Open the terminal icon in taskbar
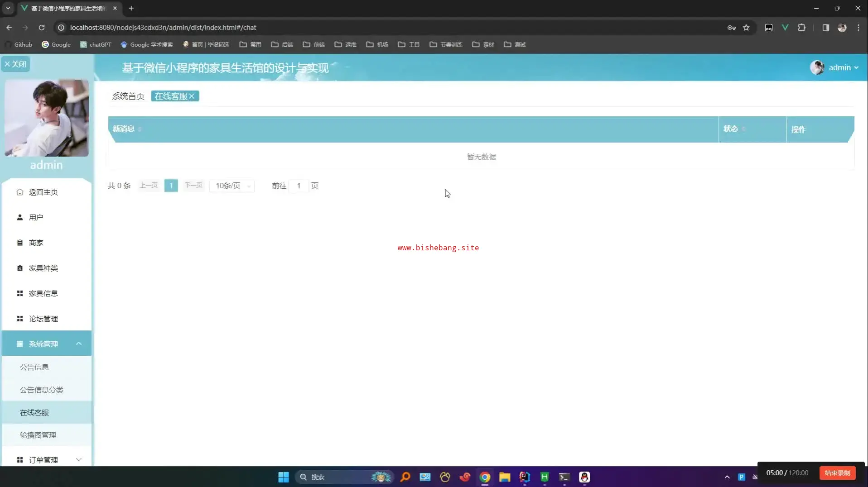 pos(564,477)
